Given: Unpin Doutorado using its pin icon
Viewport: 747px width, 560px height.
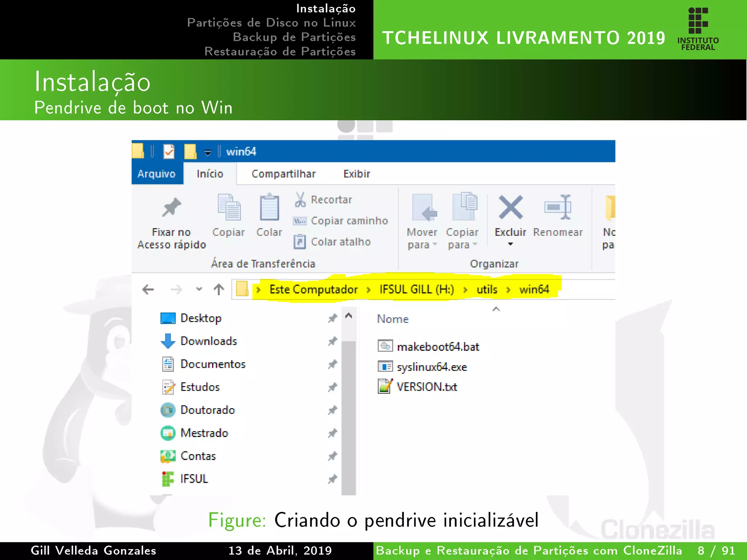Looking at the screenshot, I should (x=332, y=410).
